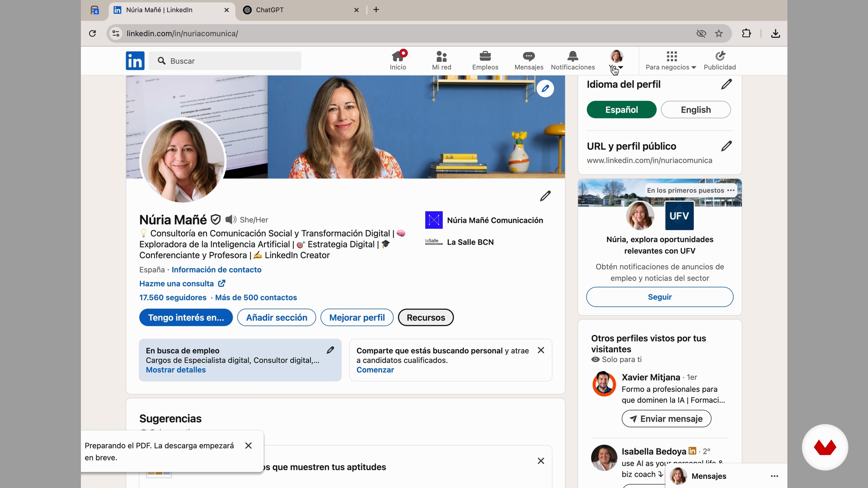Click Comenzar link
Viewport: 868px width, 488px height.
coord(375,370)
